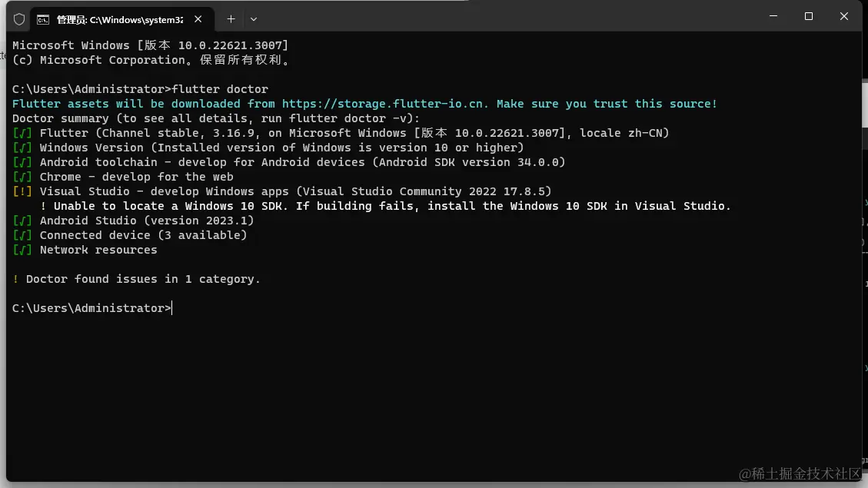Close the Administrator command prompt tab

tap(198, 19)
